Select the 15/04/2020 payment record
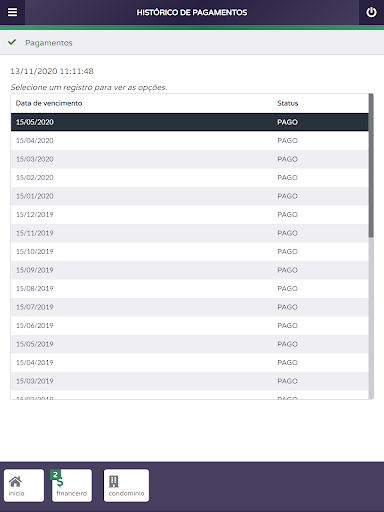This screenshot has height=512, width=384. point(190,141)
